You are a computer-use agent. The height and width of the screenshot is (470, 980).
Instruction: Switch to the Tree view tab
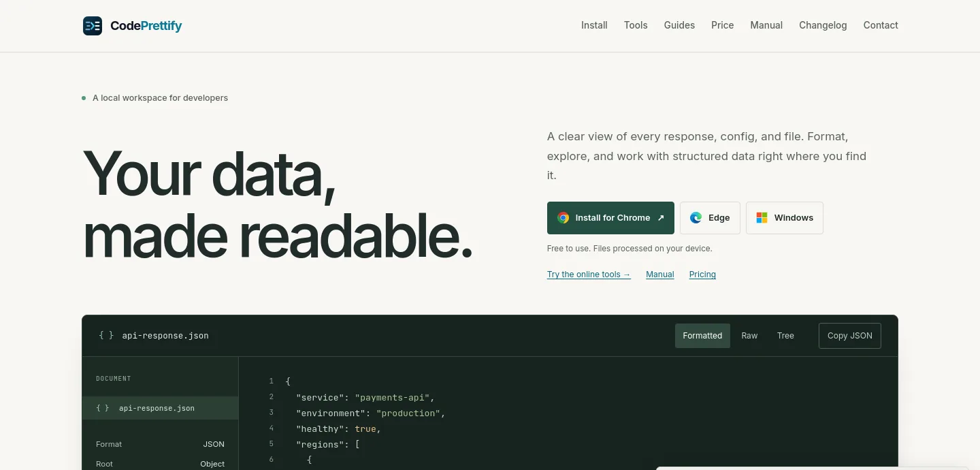click(x=785, y=336)
